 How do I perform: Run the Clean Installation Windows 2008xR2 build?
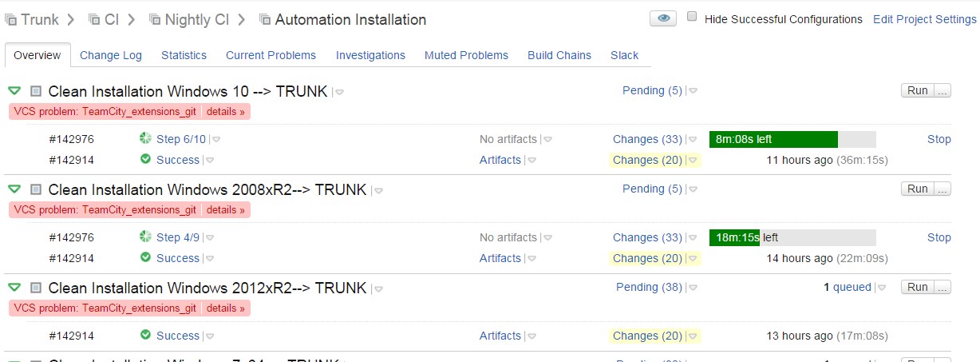coord(918,189)
